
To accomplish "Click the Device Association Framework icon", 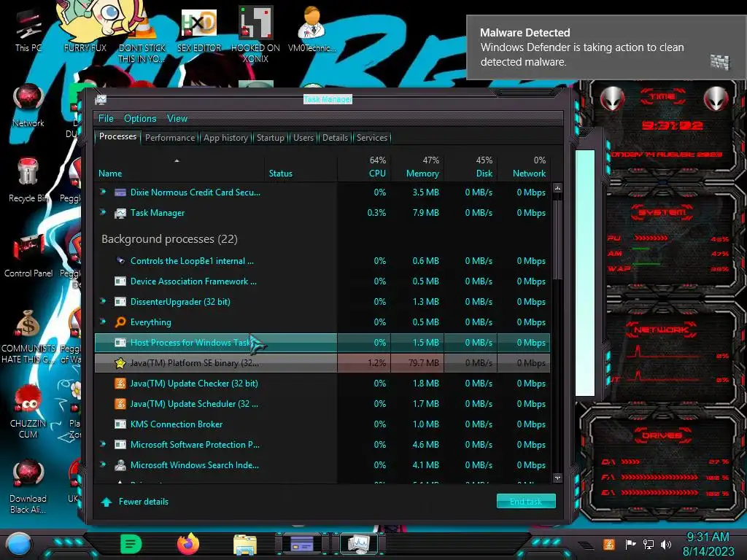I will pyautogui.click(x=120, y=281).
